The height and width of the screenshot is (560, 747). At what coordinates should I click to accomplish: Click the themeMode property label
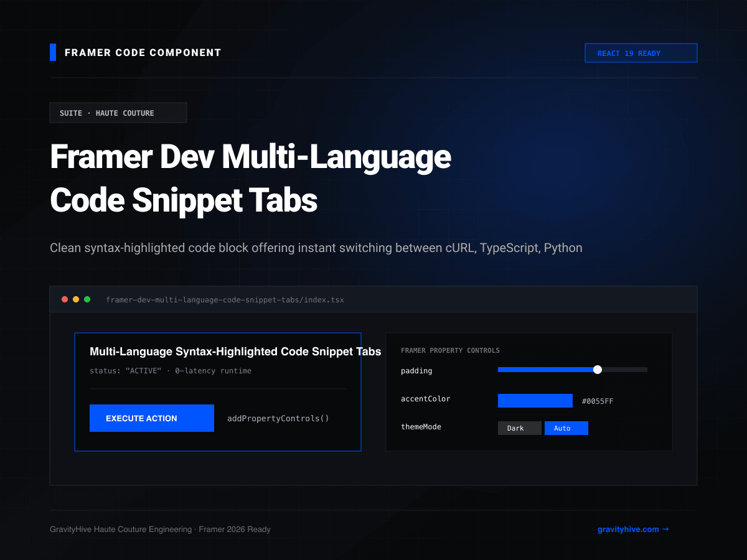click(x=421, y=427)
